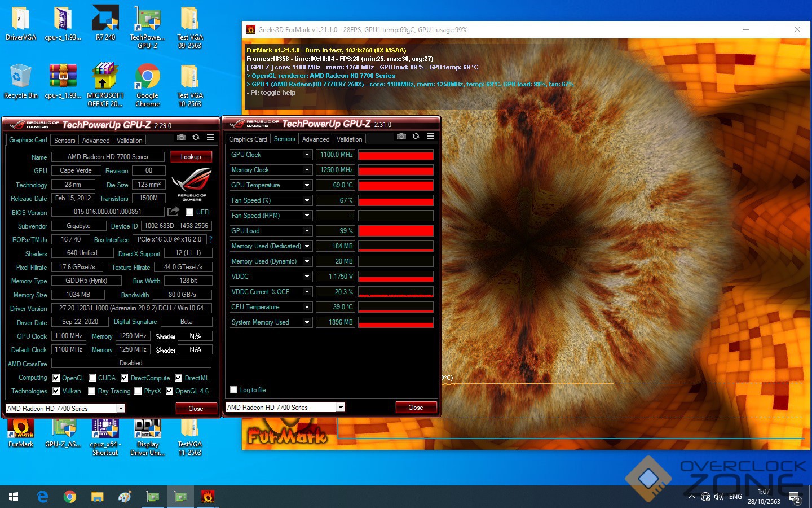Expand the CPU Temperature sensor dropdown

pyautogui.click(x=307, y=307)
